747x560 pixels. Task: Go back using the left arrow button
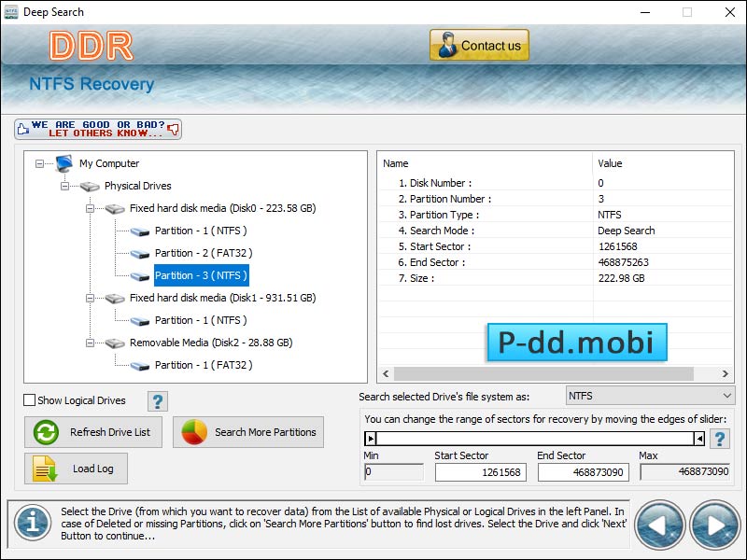[660, 524]
